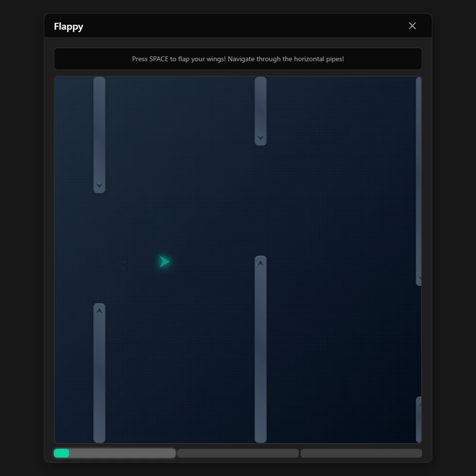Click the up chevron on the bottom-middle pipe
476x476 pixels.
pos(260,263)
